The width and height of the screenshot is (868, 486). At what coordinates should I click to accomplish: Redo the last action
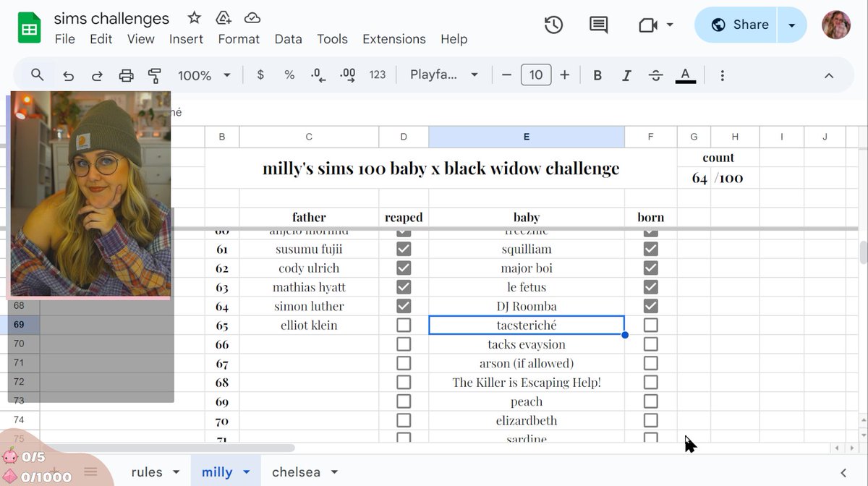97,75
